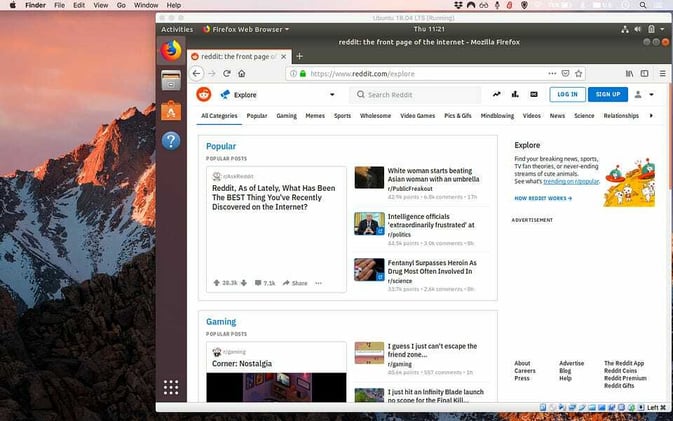673x421 pixels.
Task: Upvote the AskReddit post
Action: 216,283
